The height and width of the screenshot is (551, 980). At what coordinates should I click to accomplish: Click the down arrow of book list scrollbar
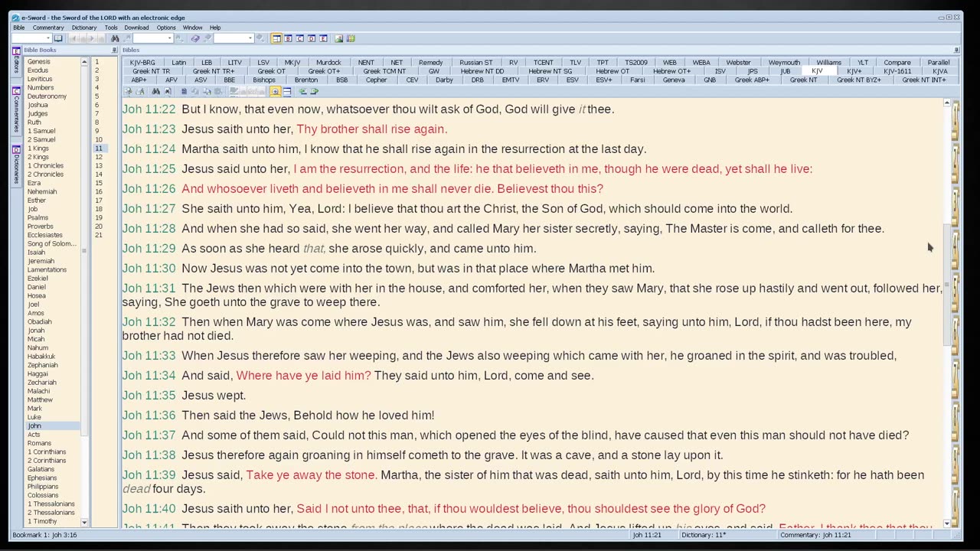click(83, 522)
